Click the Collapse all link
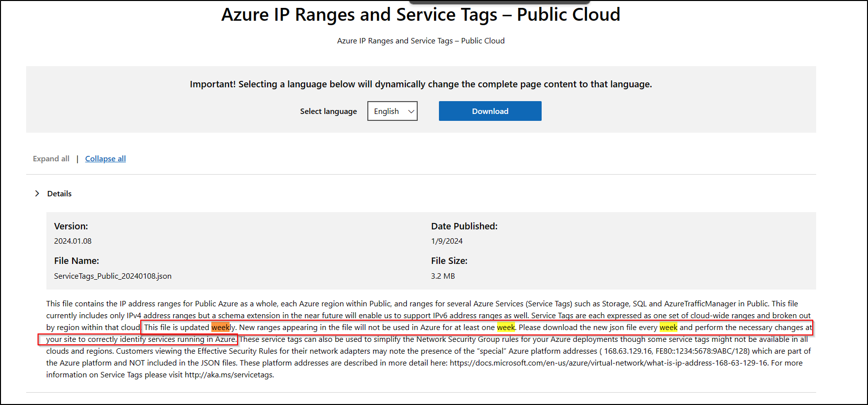Image resolution: width=868 pixels, height=405 pixels. (105, 158)
